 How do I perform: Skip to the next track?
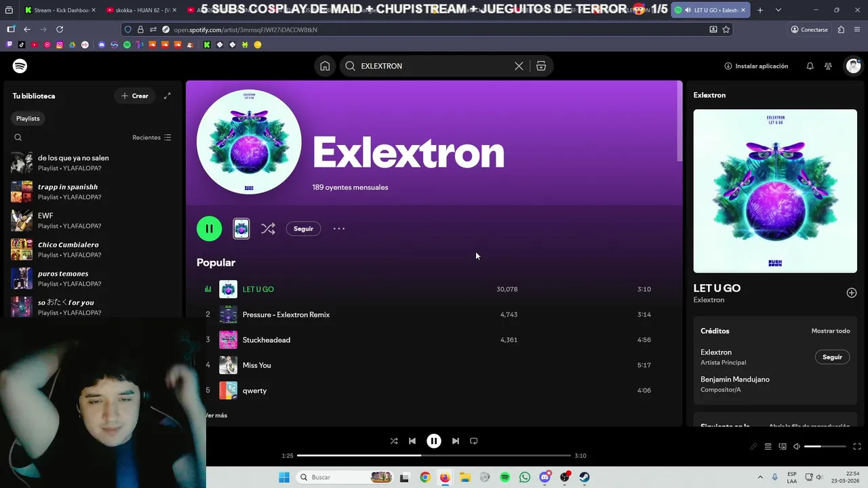tap(456, 441)
